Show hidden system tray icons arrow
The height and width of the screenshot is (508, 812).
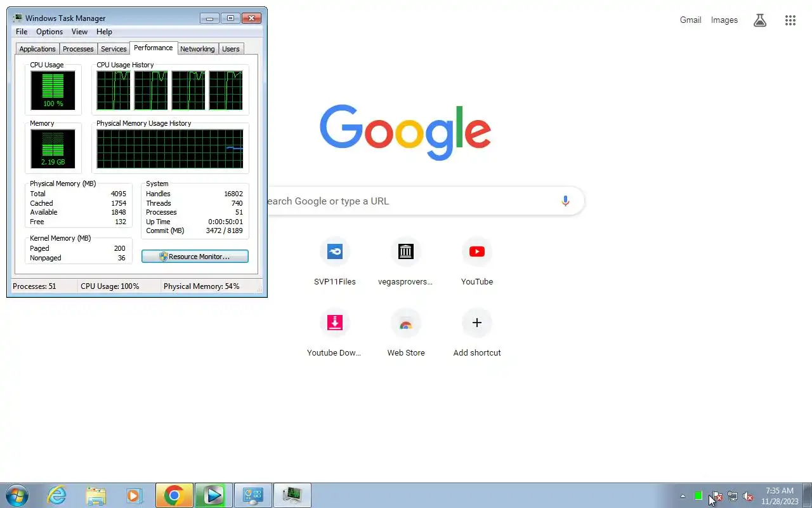coord(683,496)
